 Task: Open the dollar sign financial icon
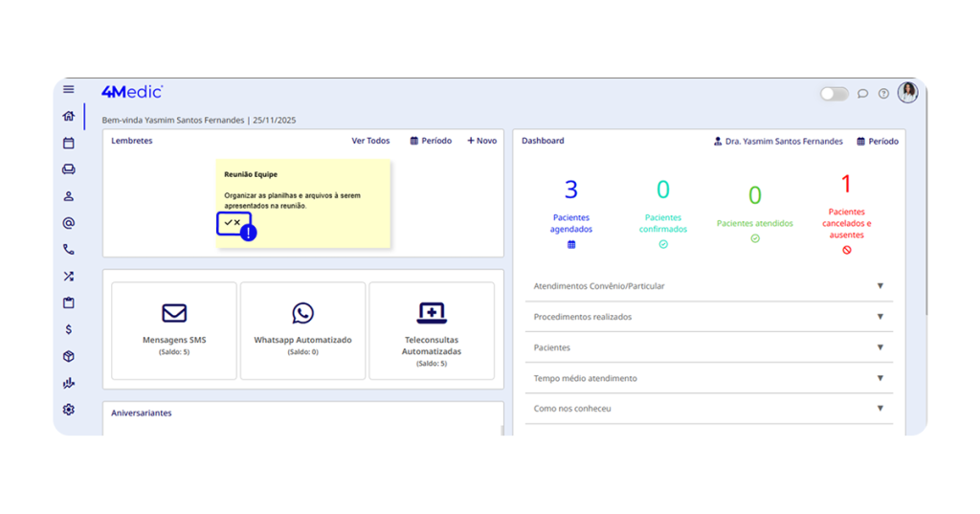point(68,329)
